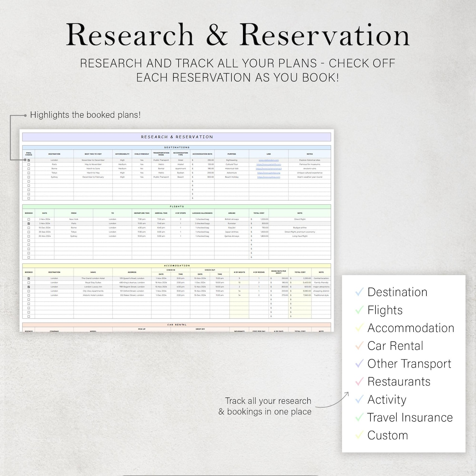Open the Sydney destination link
The image size is (476, 476).
tap(268, 177)
